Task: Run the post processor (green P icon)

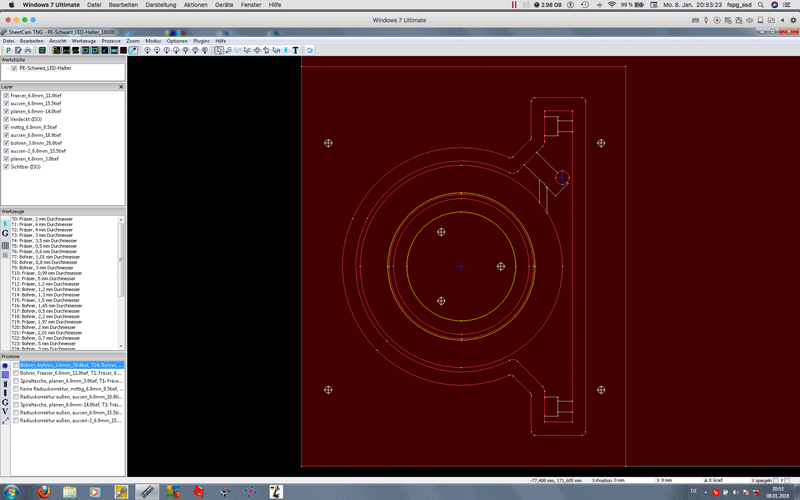Action: point(8,50)
